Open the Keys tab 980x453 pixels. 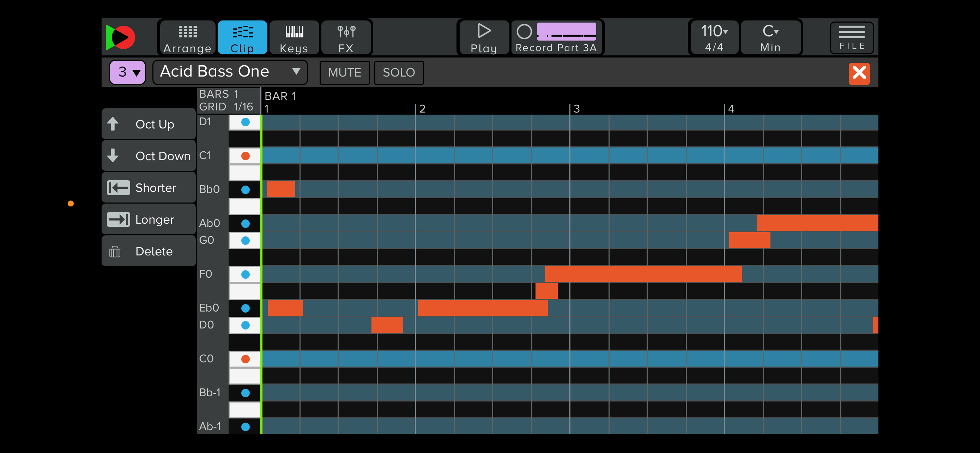coord(294,38)
